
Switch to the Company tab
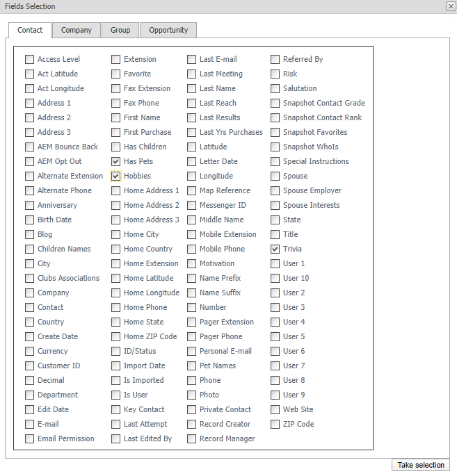click(77, 30)
